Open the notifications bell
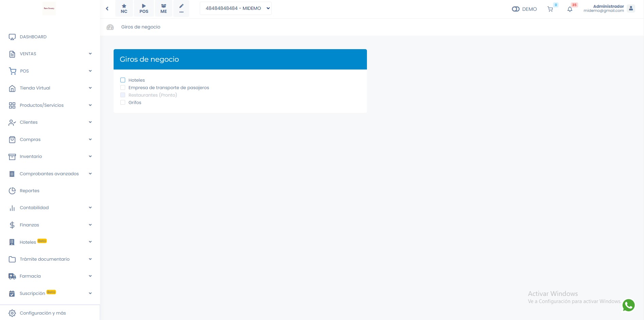The width and height of the screenshot is (644, 320). [570, 9]
